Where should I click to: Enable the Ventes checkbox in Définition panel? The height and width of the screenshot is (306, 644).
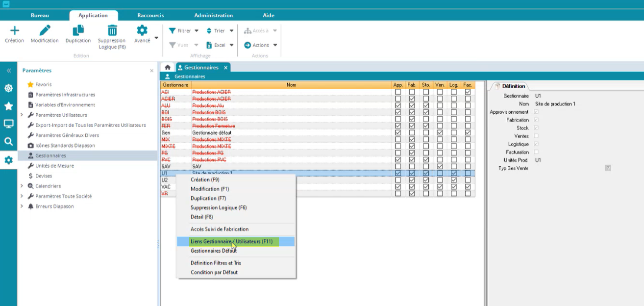(536, 136)
